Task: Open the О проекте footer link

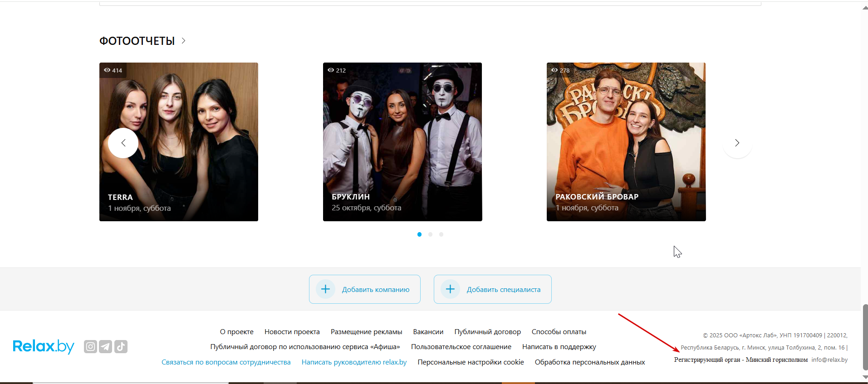Action: pos(237,332)
